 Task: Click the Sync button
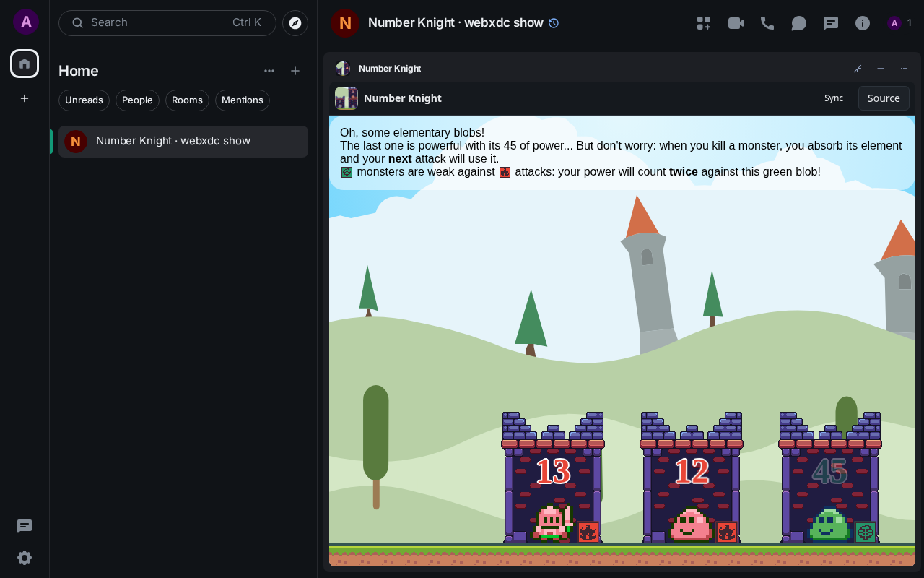(x=834, y=98)
